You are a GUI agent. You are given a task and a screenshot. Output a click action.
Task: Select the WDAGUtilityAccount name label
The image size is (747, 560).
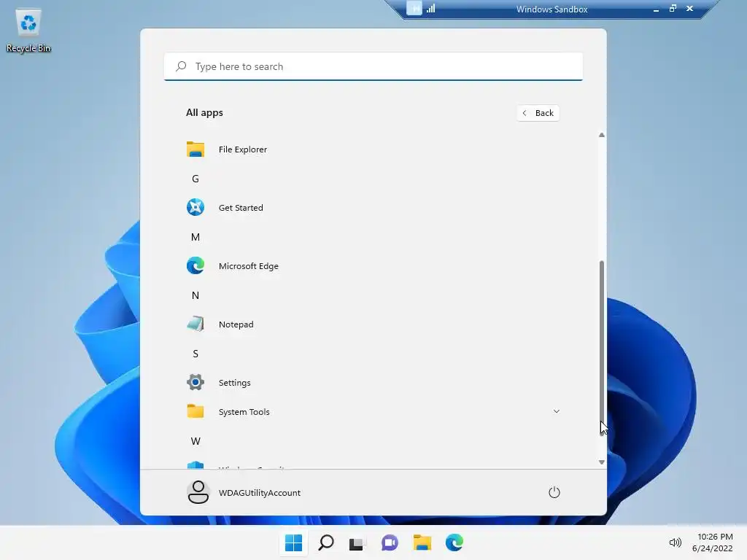click(x=260, y=493)
